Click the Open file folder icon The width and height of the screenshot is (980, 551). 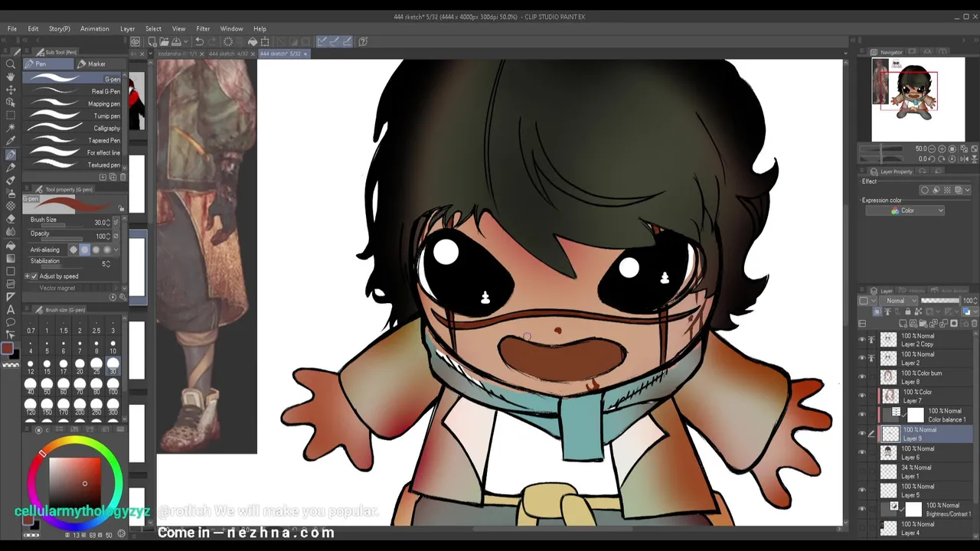point(164,41)
